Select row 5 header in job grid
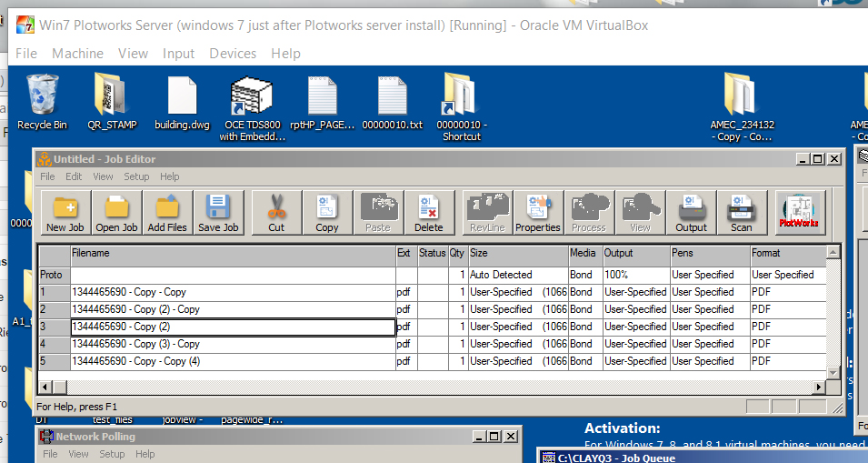 click(x=55, y=362)
